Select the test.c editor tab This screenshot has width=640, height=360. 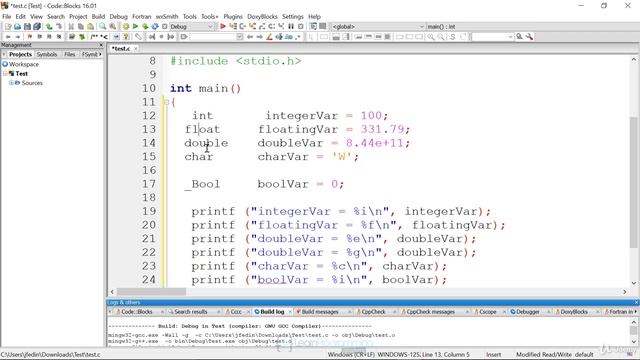coord(121,49)
